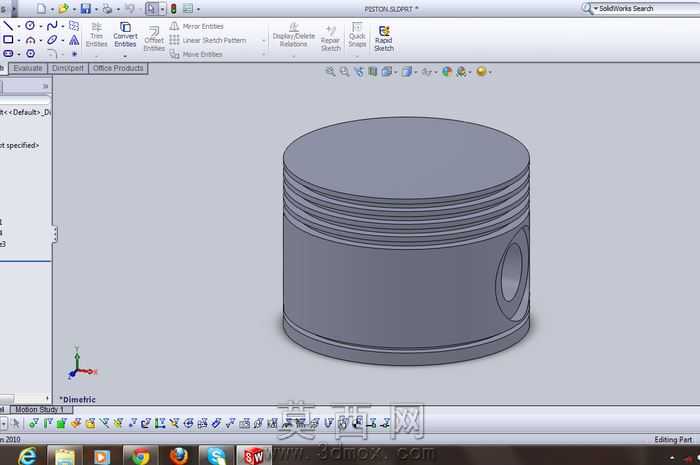Click the feature panel vertical splitter handle
The width and height of the screenshot is (700, 465).
[54, 234]
